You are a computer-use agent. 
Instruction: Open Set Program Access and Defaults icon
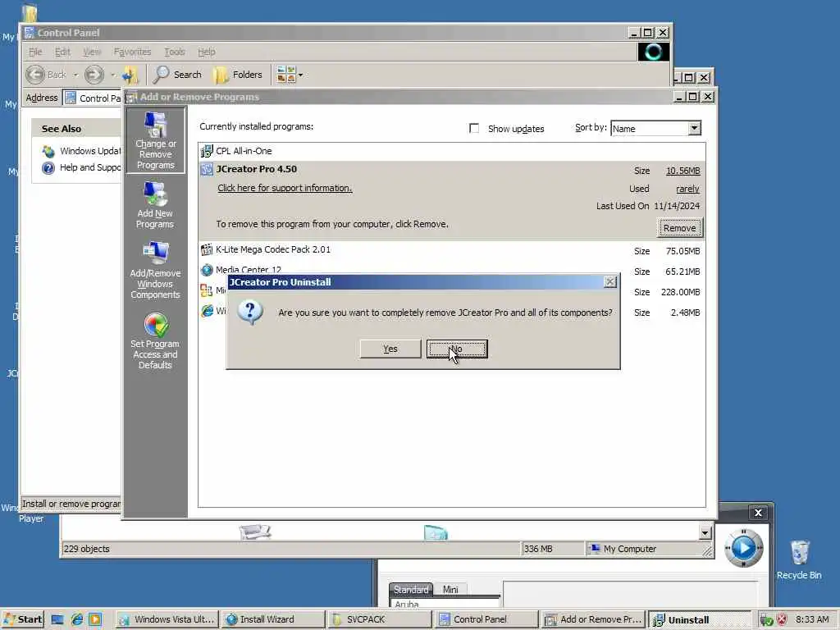tap(155, 340)
